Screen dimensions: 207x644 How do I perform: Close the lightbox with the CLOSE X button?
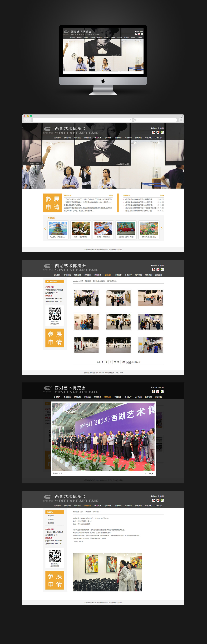point(149,474)
